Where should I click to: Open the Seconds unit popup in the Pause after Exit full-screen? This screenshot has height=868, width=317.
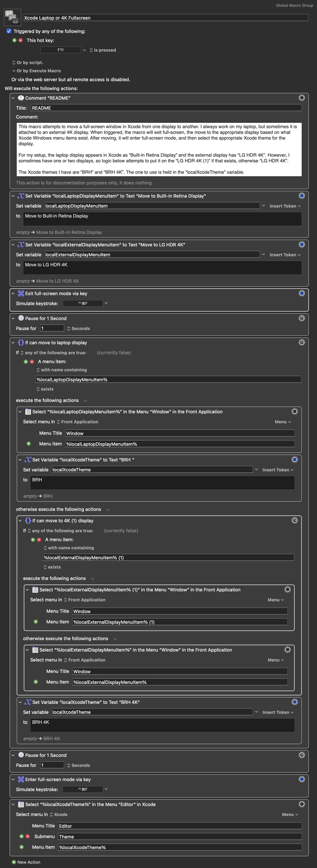[x=79, y=328]
